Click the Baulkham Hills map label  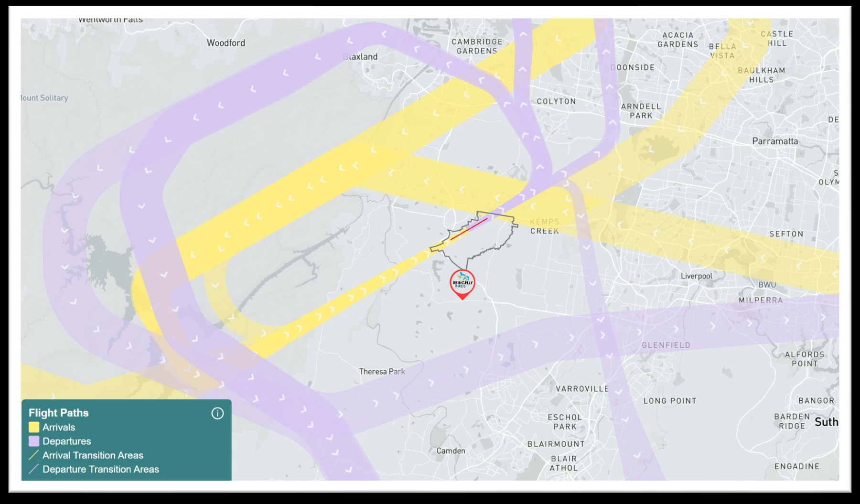tap(761, 75)
